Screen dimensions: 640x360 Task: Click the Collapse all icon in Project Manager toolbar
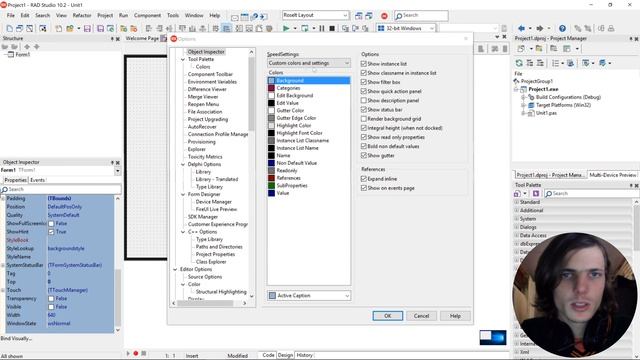coord(540,63)
